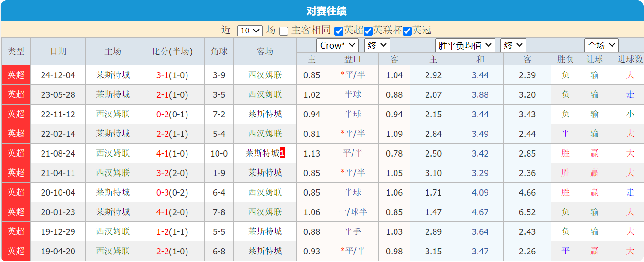The image size is (644, 262).
Task: Click the red 英超 badge in the 19-04-20 row
Action: [16, 251]
